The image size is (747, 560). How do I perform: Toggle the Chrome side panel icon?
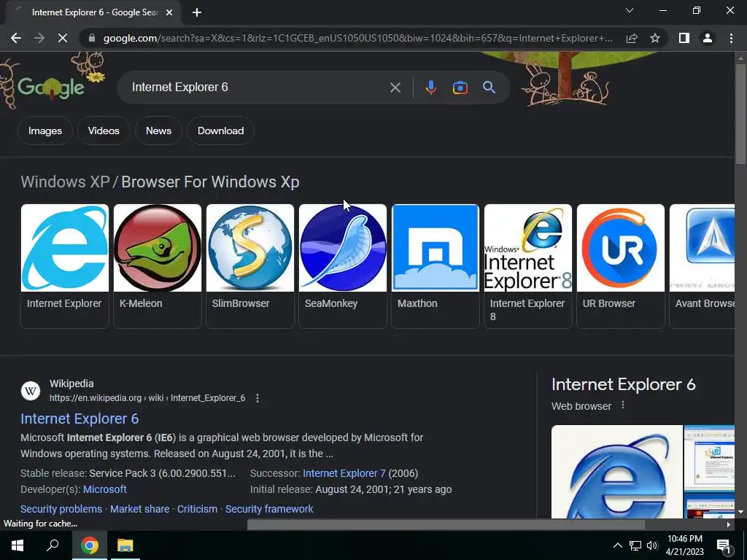point(684,38)
